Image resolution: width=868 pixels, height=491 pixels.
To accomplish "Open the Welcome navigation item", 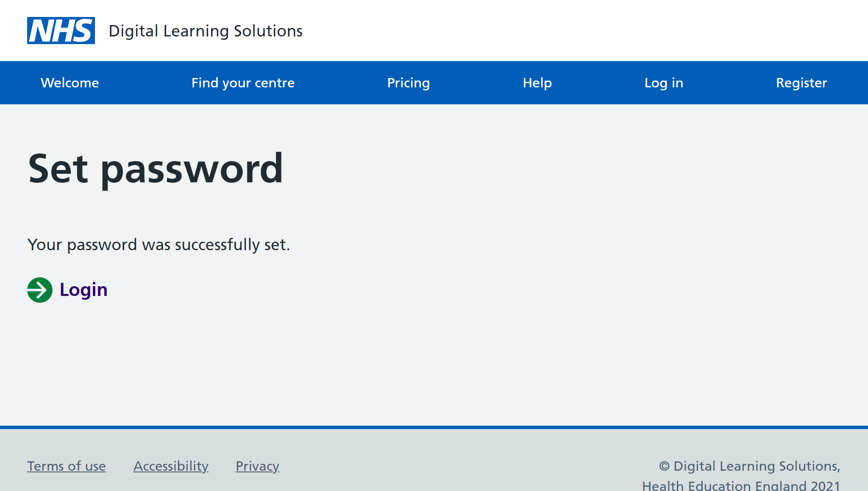I will pyautogui.click(x=70, y=83).
